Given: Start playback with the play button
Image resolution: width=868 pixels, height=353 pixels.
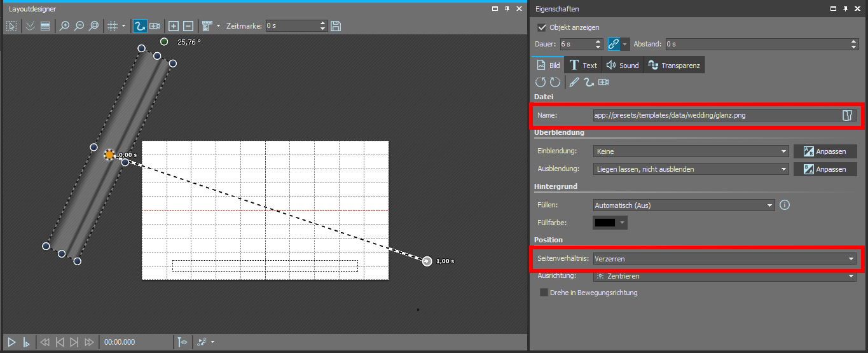Looking at the screenshot, I should point(11,342).
